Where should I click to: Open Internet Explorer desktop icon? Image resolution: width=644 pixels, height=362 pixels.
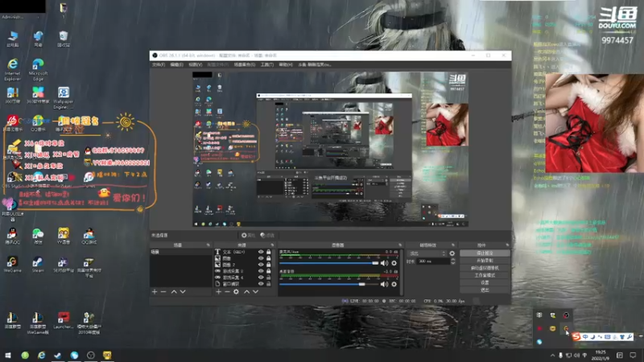point(12,69)
